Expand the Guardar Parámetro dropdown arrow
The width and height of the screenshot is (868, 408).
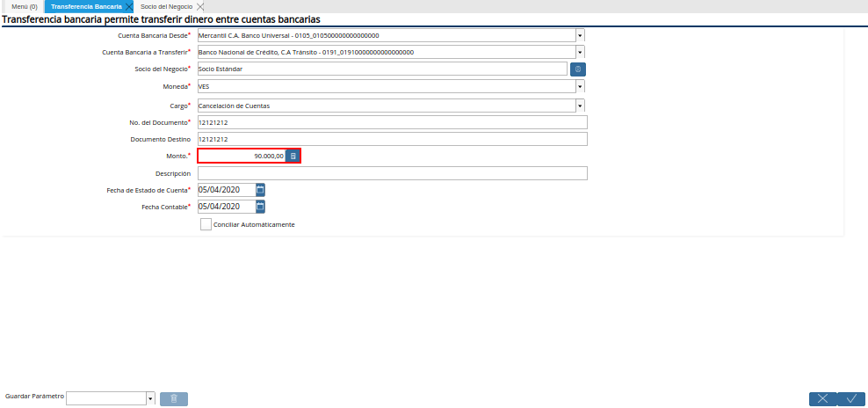150,398
